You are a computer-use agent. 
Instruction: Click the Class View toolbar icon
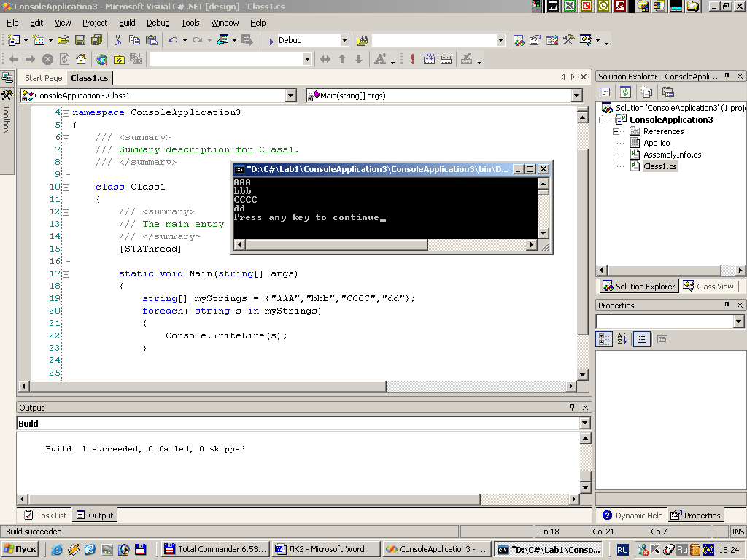[586, 41]
